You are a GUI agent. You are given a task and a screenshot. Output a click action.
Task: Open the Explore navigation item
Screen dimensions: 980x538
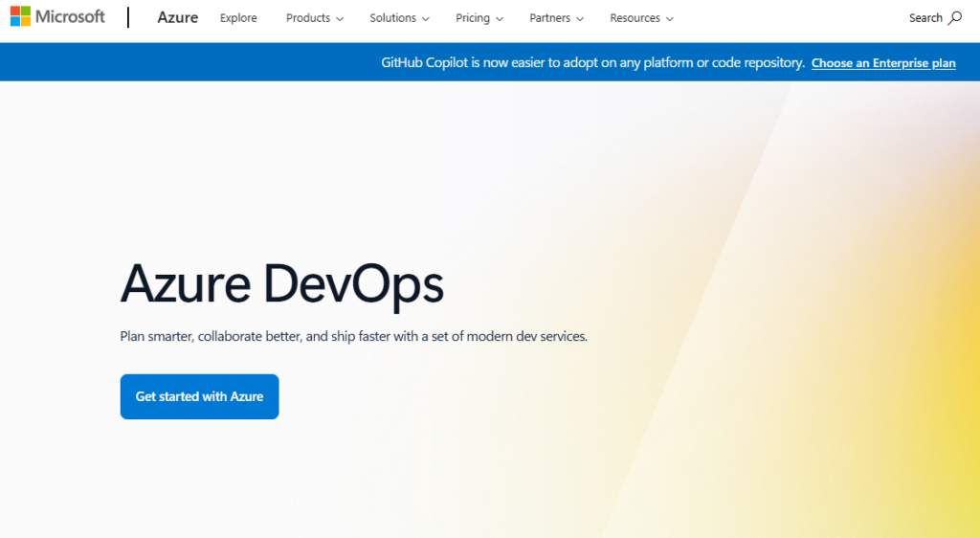pos(238,18)
